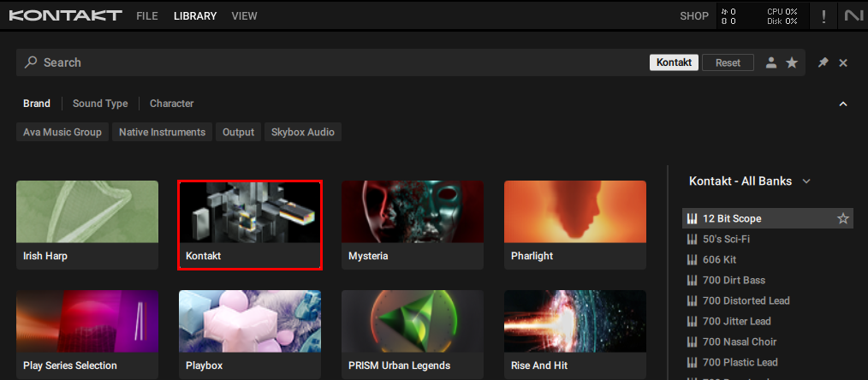Open the Rise And Hit tile
Viewport: 868px width, 380px height.
coord(575,335)
